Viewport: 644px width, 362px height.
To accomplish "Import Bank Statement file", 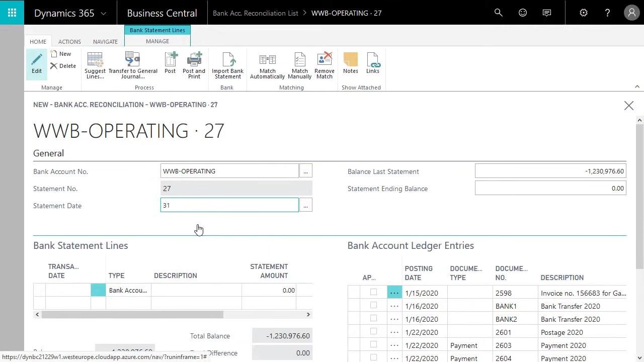I will point(227,65).
